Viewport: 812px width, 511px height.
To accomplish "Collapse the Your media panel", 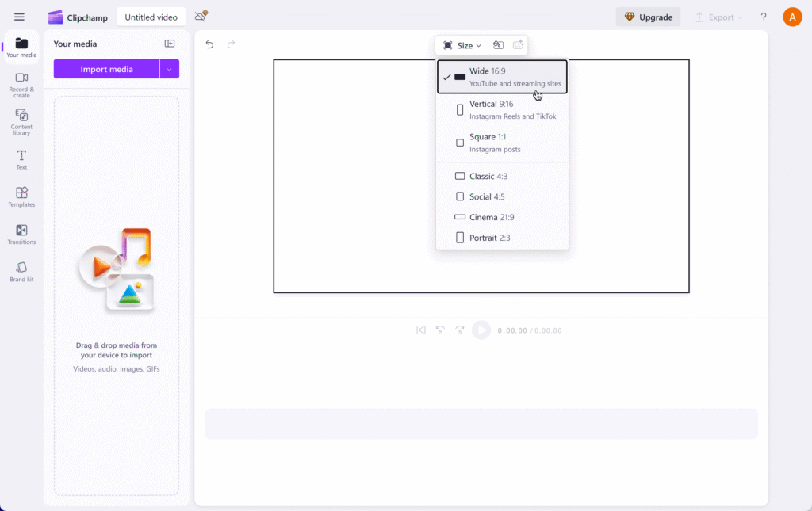I will click(170, 44).
